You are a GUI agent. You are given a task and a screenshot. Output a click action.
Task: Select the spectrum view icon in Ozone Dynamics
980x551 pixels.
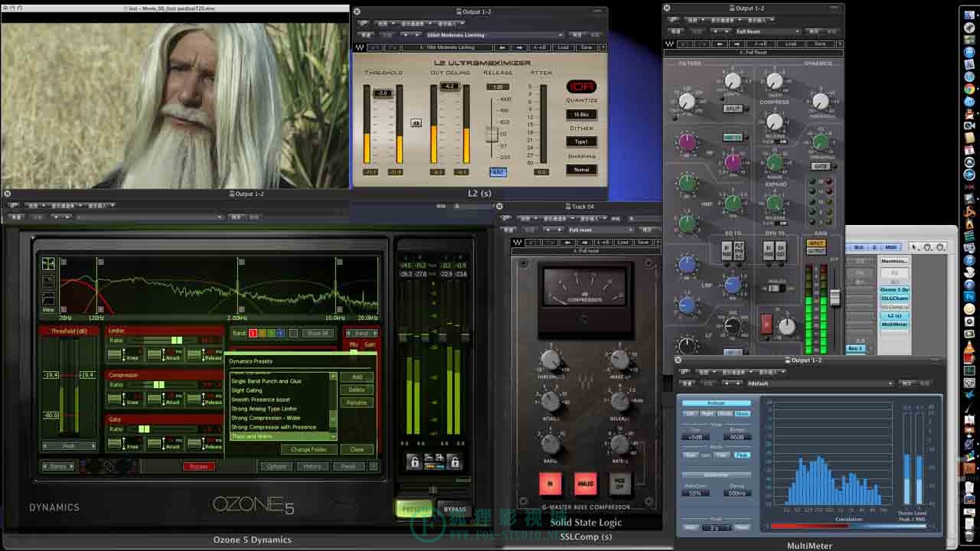[48, 264]
